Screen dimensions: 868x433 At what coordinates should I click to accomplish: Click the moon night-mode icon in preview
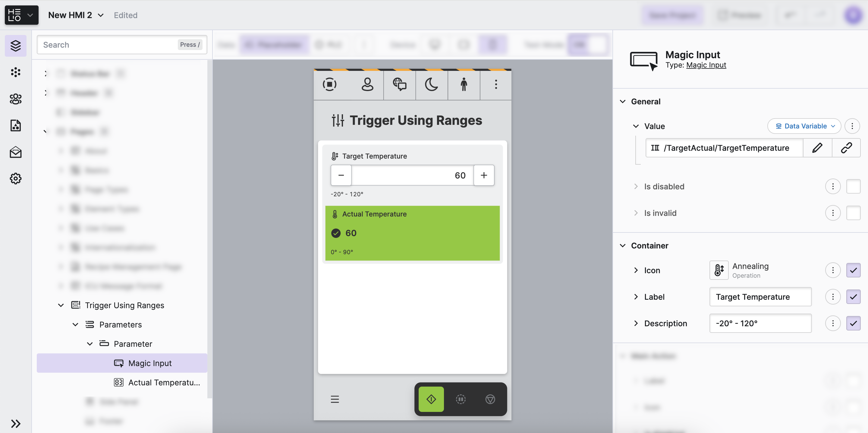tap(431, 84)
